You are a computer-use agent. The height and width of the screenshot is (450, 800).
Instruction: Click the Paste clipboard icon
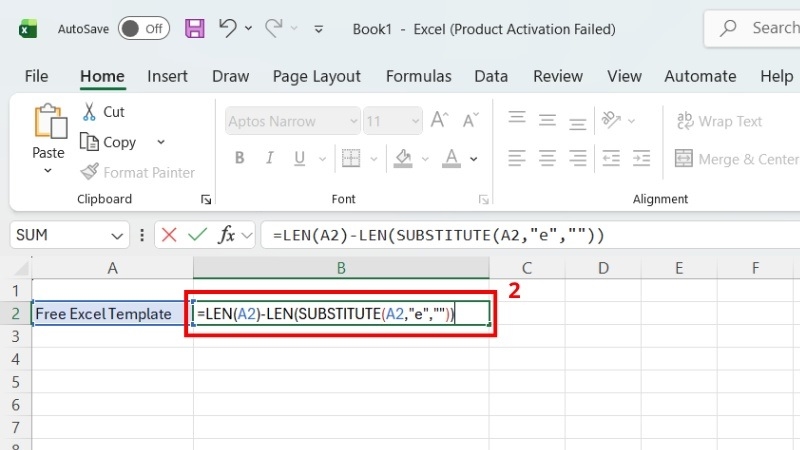pyautogui.click(x=50, y=121)
